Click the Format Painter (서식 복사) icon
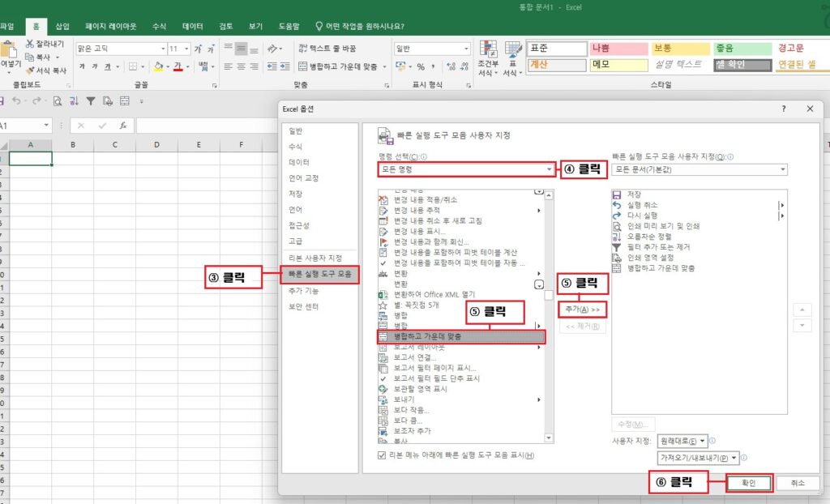 click(x=30, y=70)
